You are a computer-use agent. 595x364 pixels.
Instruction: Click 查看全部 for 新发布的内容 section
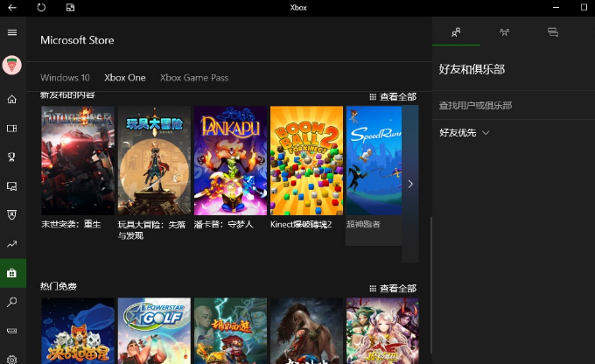click(398, 97)
